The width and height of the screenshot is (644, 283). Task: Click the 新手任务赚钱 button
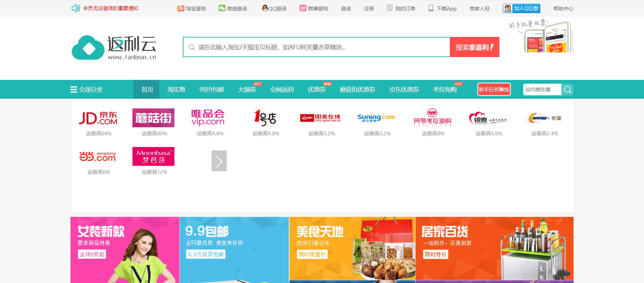[x=494, y=89]
